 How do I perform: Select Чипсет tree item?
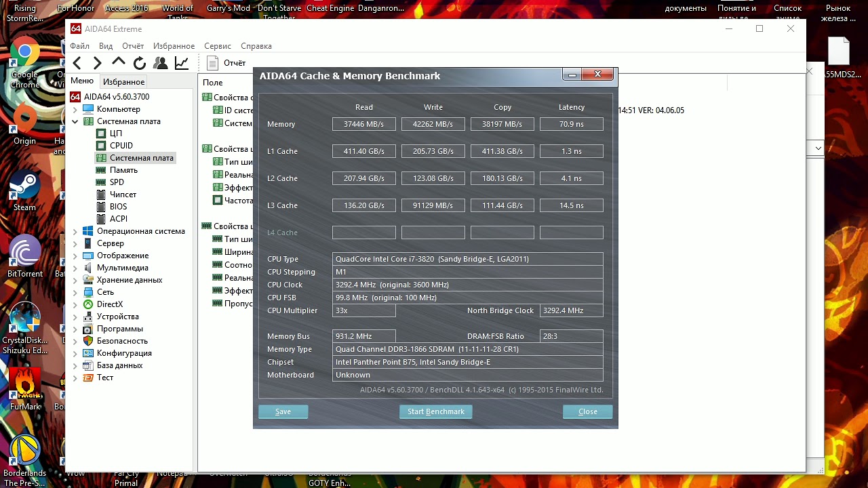123,195
